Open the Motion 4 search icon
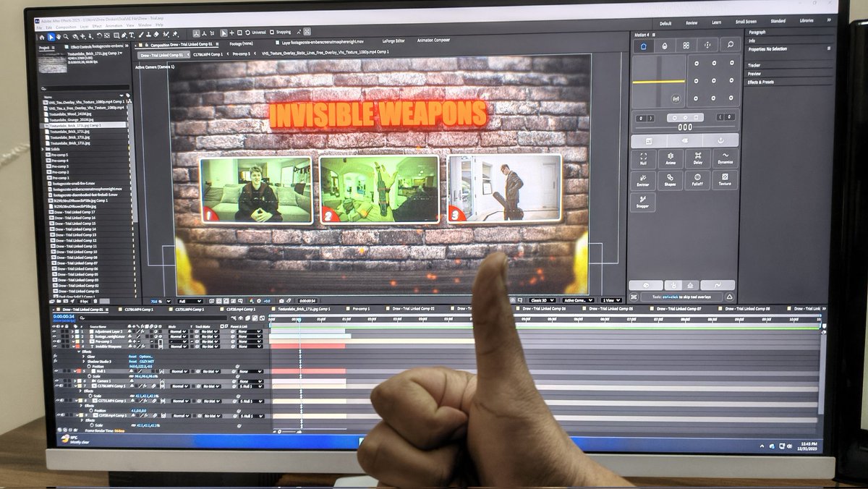The image size is (868, 489). click(x=730, y=45)
